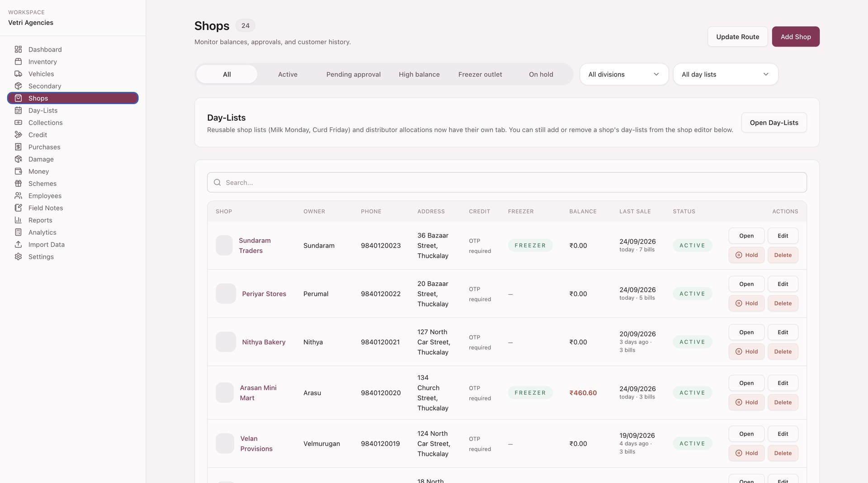Click the BALANCE column header
Screen dimensions: 868x483
coord(583,212)
